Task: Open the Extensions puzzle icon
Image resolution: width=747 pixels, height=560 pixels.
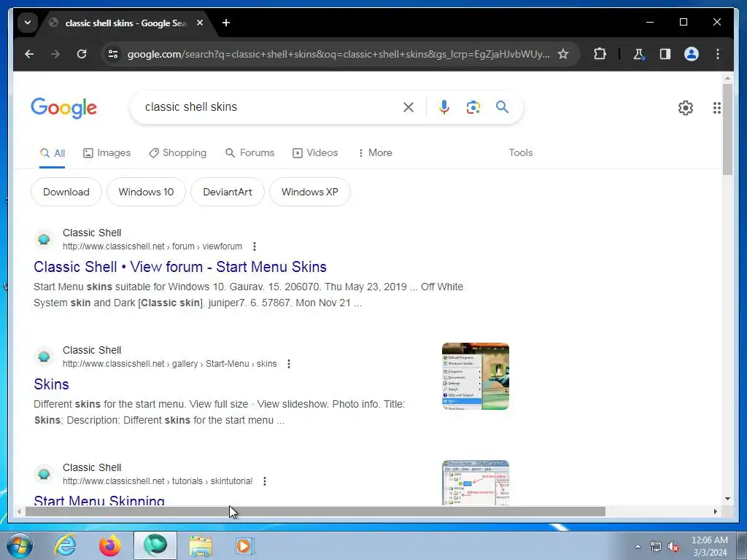Action: 600,54
